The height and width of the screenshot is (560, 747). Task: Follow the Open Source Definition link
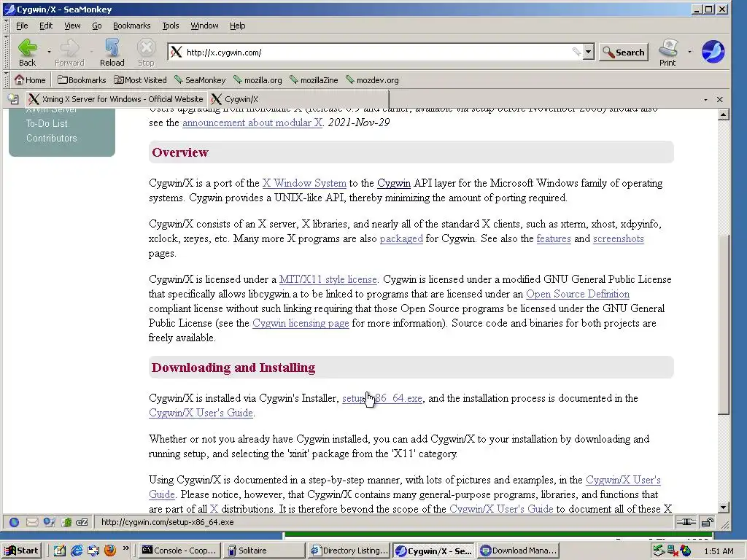[x=578, y=294]
